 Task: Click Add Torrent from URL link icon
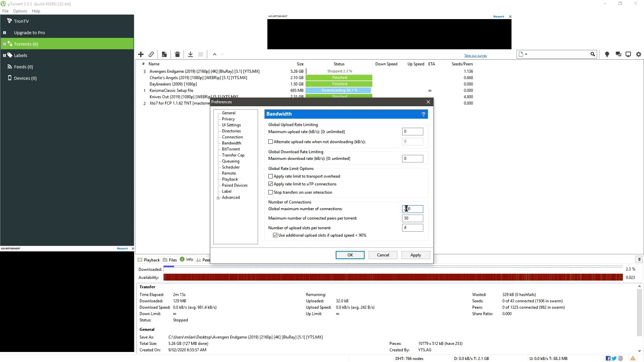point(151,54)
